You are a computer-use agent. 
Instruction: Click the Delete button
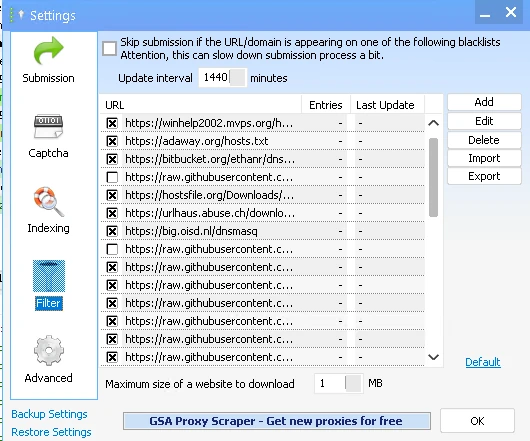tap(484, 140)
